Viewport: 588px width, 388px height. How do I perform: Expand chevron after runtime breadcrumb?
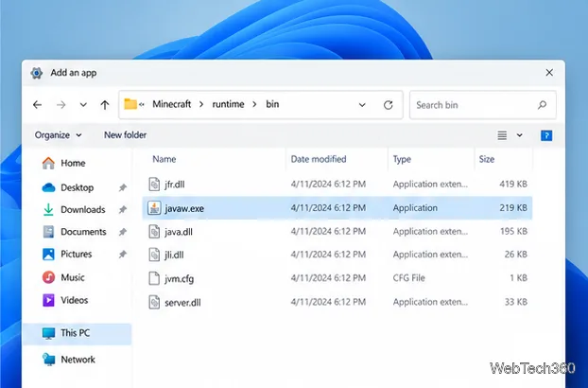click(x=254, y=104)
